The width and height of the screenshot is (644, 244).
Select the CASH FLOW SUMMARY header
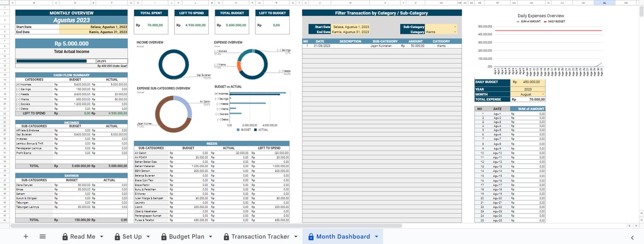tap(71, 75)
